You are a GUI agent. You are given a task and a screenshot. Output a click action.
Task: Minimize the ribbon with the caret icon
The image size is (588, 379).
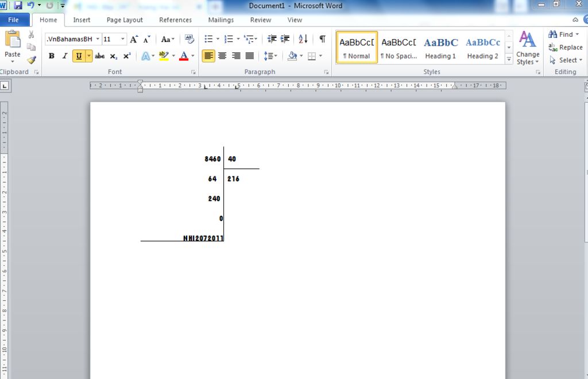click(575, 20)
